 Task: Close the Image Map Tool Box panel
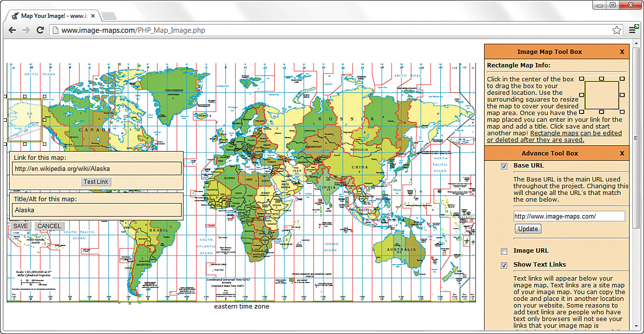(x=622, y=51)
